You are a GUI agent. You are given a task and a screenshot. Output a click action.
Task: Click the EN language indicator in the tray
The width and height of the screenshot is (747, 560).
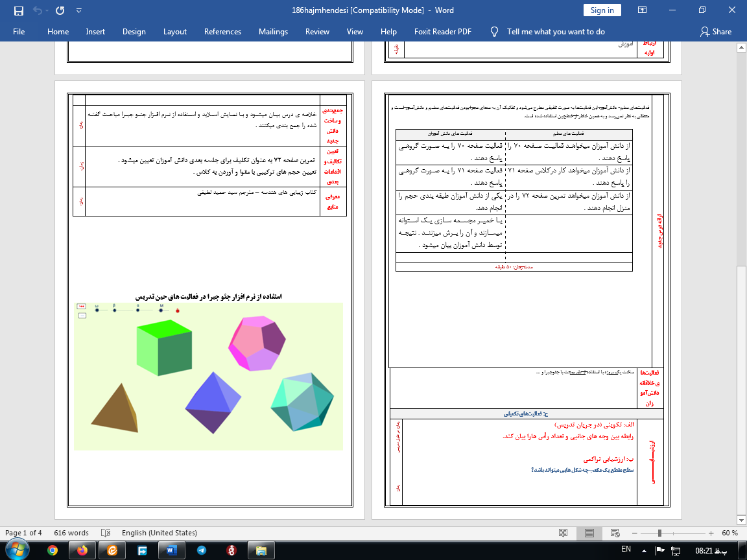click(626, 549)
